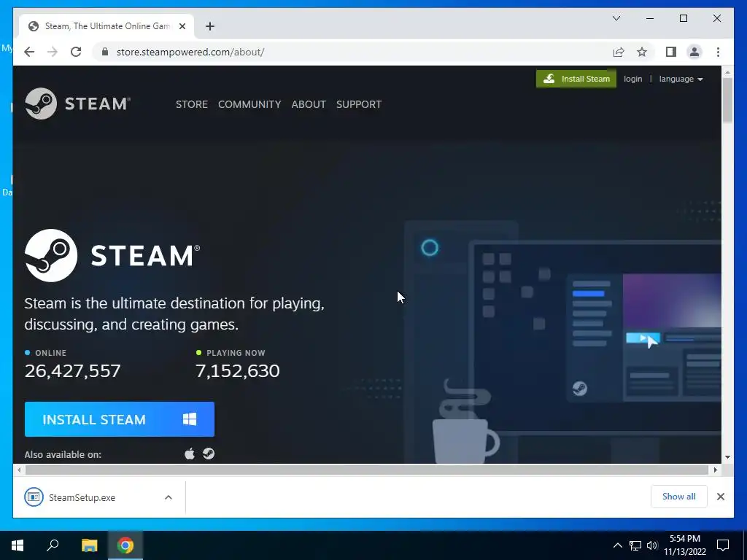
Task: Click the horizontal scrollbar left arrow
Action: [19, 470]
